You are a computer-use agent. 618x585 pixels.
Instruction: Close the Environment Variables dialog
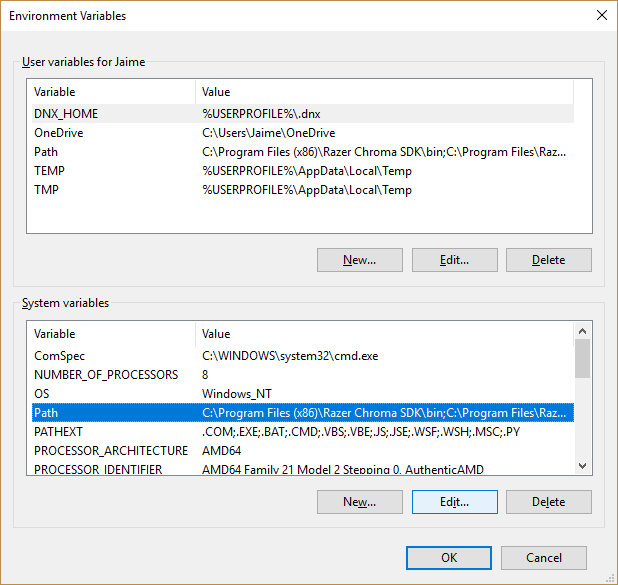(600, 16)
